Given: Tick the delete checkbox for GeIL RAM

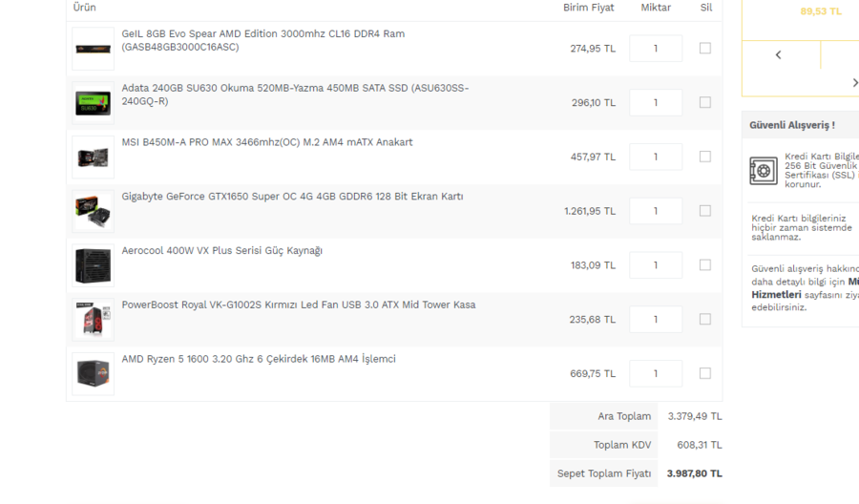Looking at the screenshot, I should [x=705, y=48].
